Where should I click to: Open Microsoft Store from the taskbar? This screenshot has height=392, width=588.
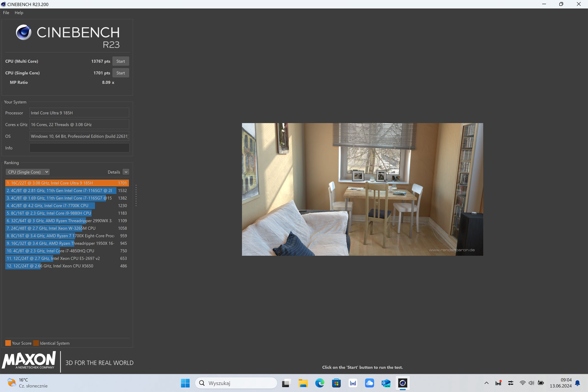336,383
